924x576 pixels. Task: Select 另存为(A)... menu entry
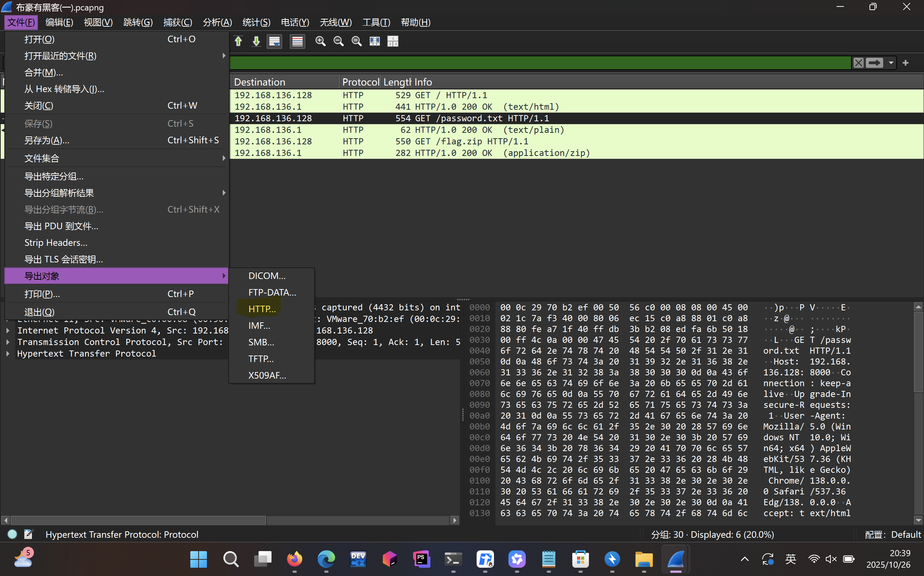pyautogui.click(x=117, y=140)
